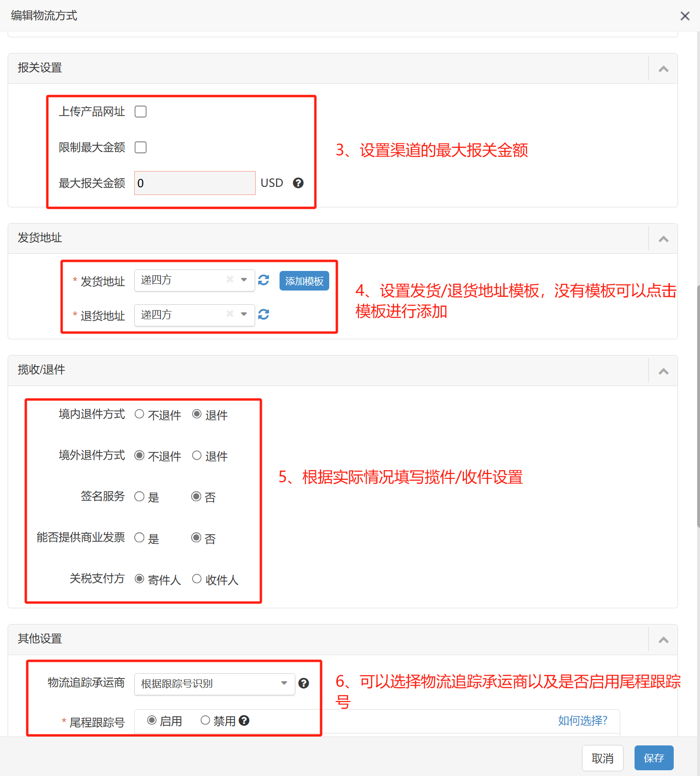
Task: Select 不退件 for 境内退件方式
Action: (x=140, y=414)
